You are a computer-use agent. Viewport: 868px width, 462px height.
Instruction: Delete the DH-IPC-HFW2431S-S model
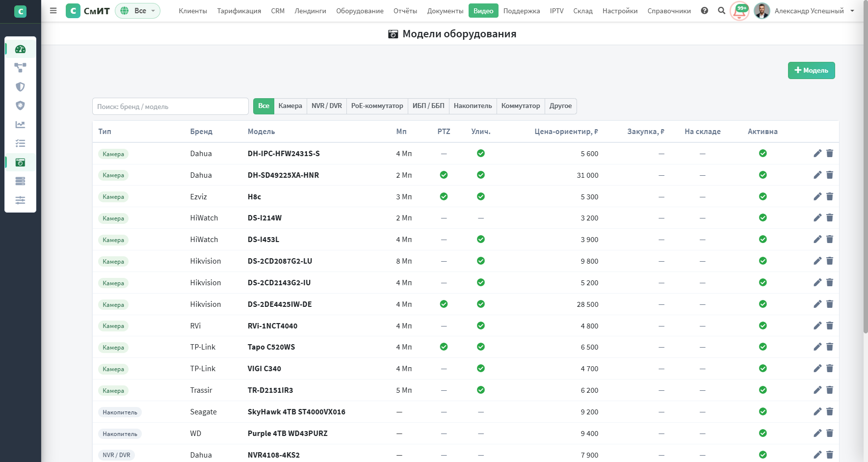(830, 153)
